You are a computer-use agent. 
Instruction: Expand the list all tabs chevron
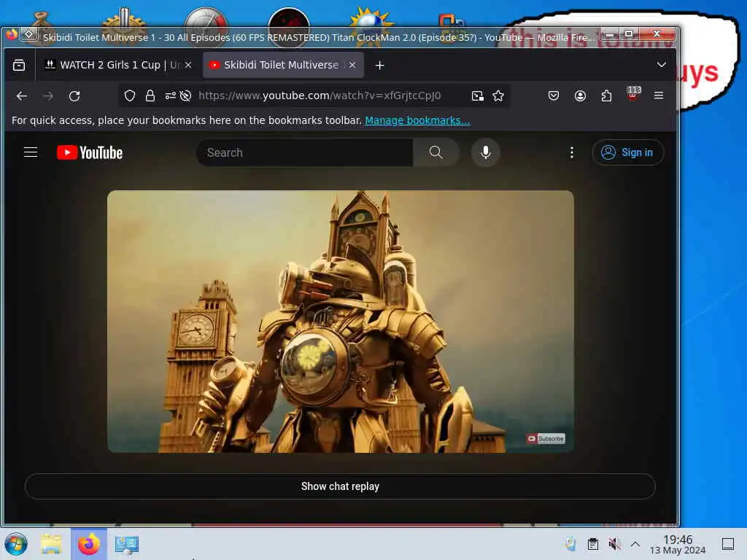pos(661,65)
